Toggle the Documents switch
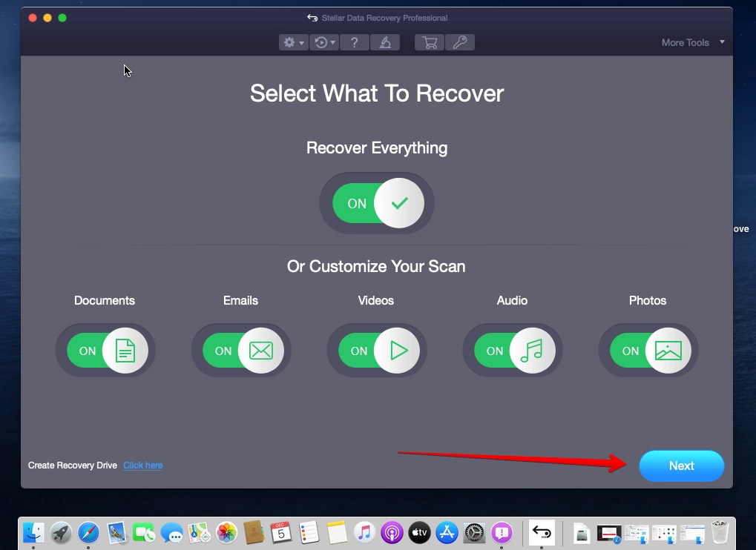Image resolution: width=756 pixels, height=550 pixels. coord(106,351)
